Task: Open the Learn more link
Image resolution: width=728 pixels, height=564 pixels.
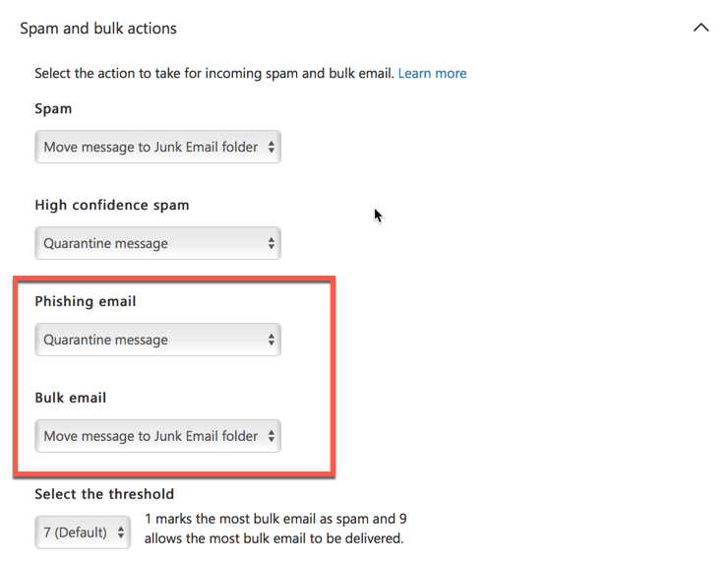Action: click(432, 74)
